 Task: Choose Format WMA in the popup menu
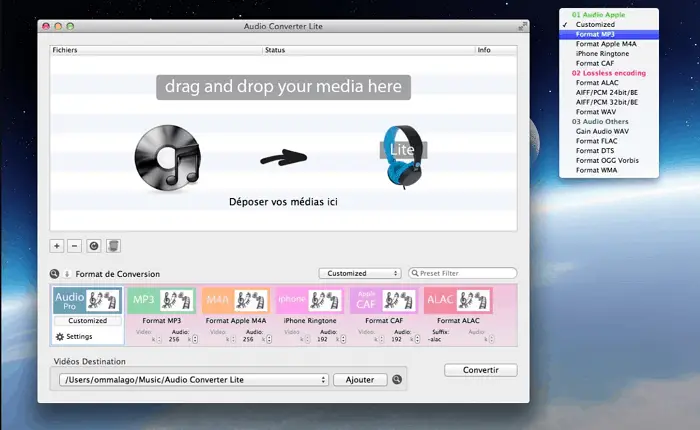click(x=609, y=170)
